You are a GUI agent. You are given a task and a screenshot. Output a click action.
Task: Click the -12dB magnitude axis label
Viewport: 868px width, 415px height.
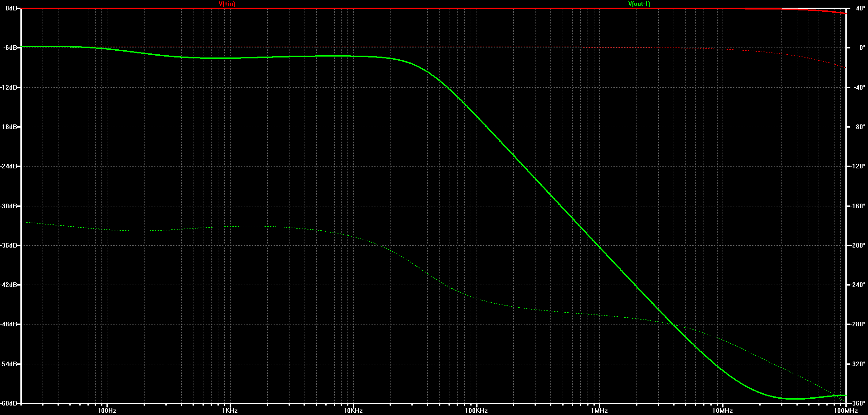pos(9,87)
